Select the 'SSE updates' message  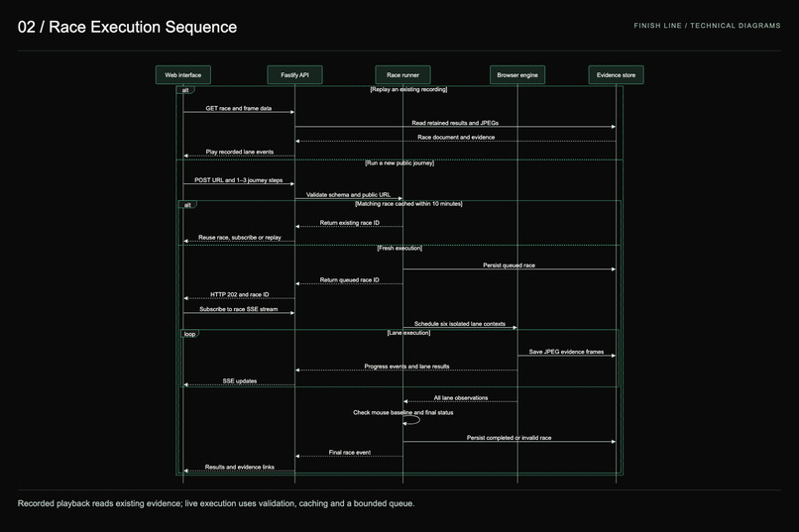pos(240,380)
